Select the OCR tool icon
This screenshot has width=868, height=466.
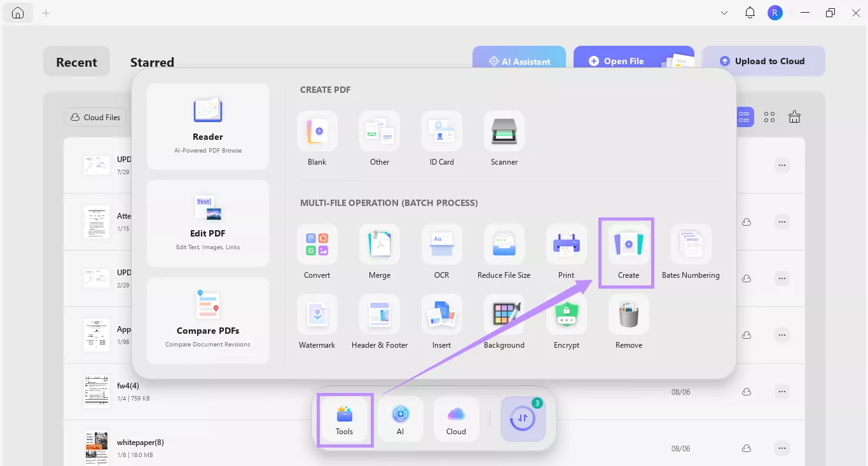(442, 245)
